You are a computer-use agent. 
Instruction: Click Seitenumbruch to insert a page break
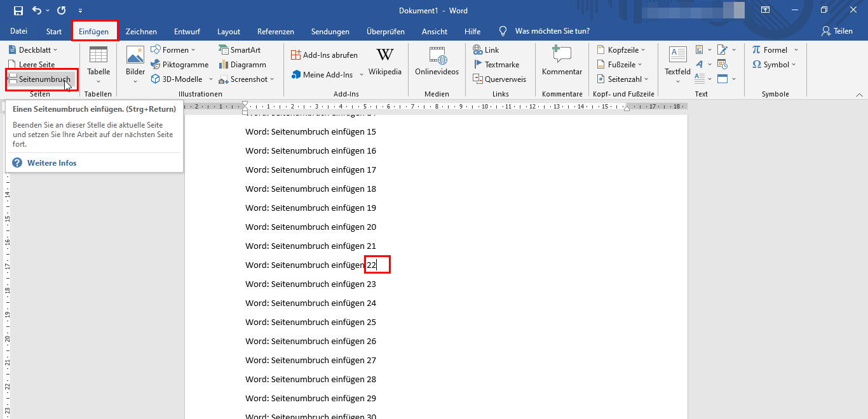pos(40,79)
